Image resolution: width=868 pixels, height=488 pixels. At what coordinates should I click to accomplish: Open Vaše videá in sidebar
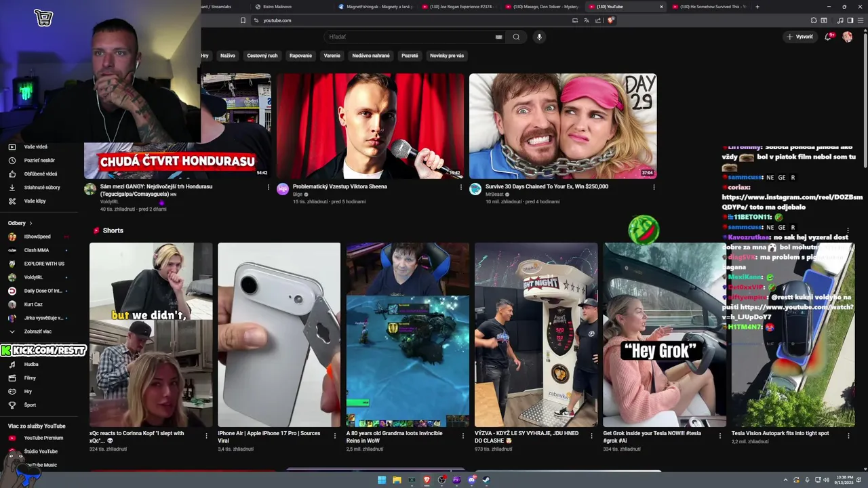[39, 147]
